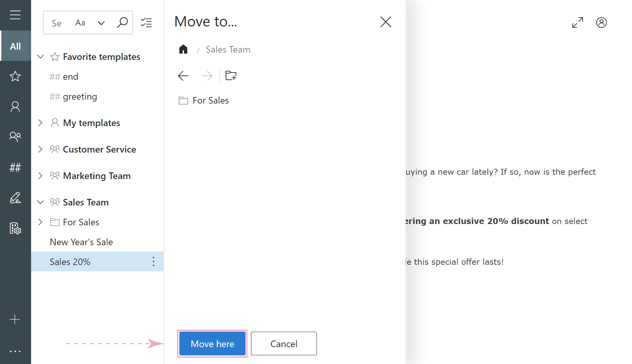Expand the My templates section
Screen dimensions: 632x364
point(40,123)
